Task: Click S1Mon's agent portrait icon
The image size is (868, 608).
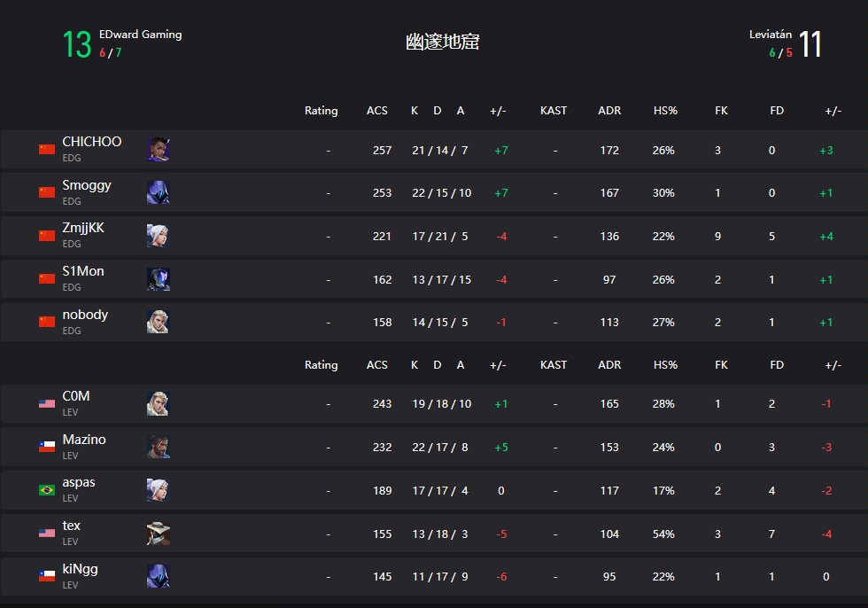Action: [x=159, y=279]
